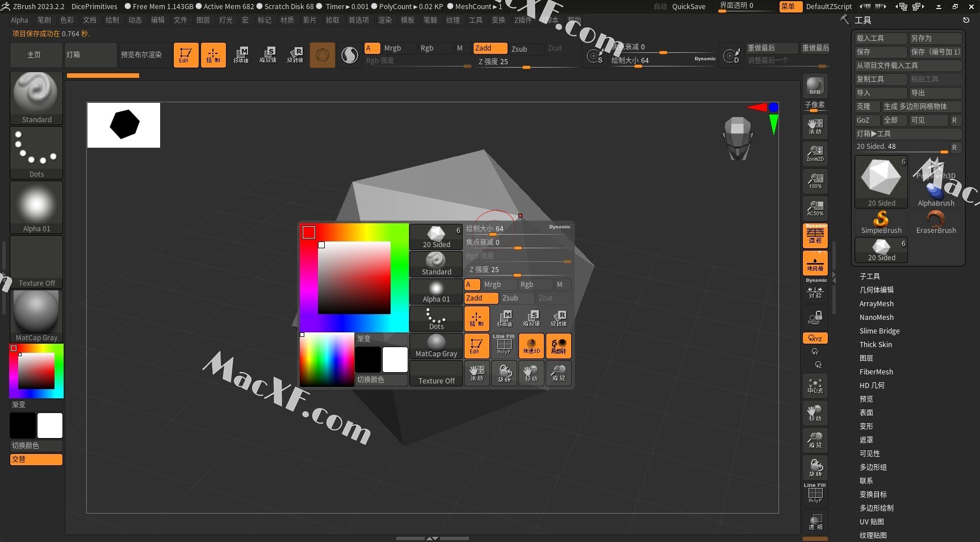
Task: Open the MatCap Gray material on left shelf
Action: point(36,316)
